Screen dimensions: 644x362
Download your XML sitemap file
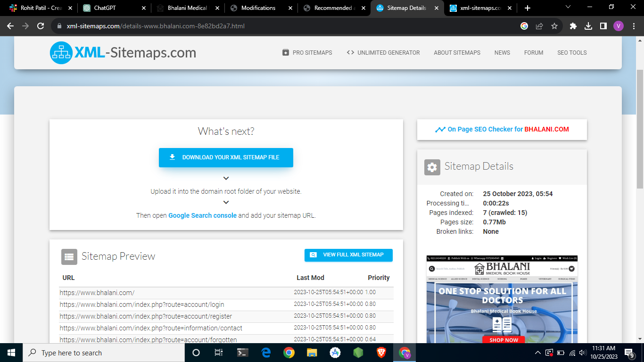[226, 157]
